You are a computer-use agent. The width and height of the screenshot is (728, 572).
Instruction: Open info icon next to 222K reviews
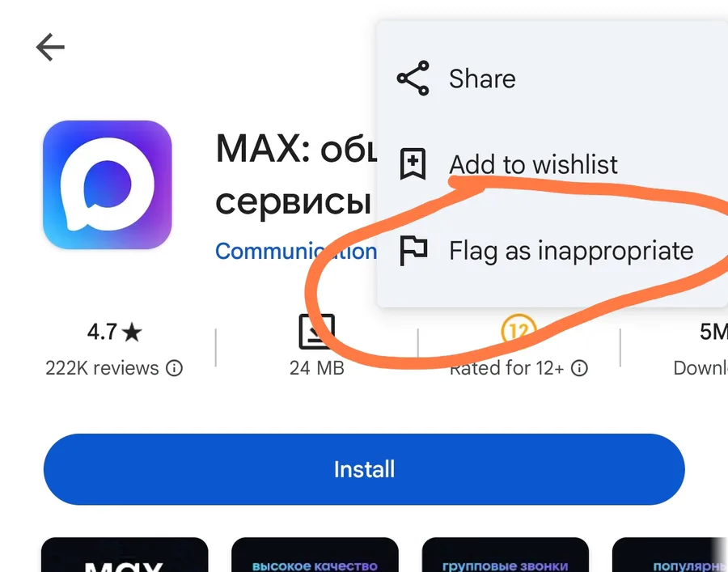pyautogui.click(x=175, y=368)
